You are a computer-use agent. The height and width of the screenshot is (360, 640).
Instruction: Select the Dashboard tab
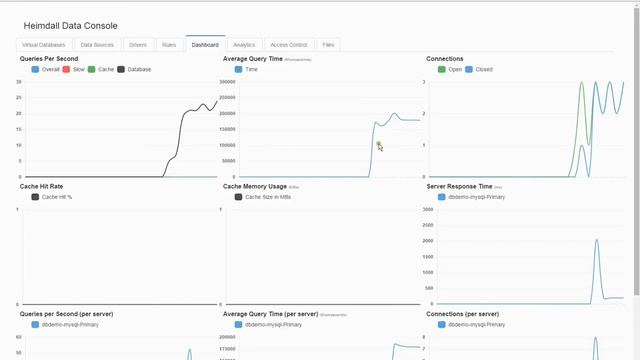coord(205,45)
